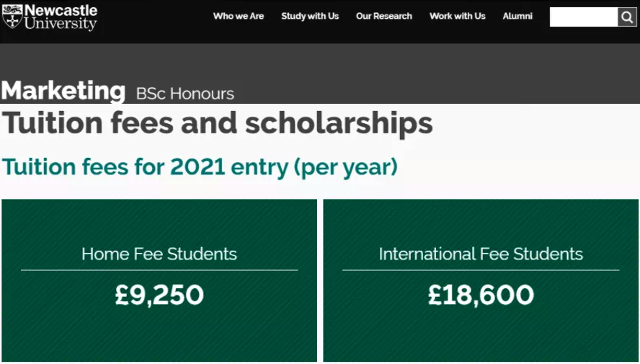Viewport: 640px width, 364px height.
Task: Select the 2021 entry tuition fees heading
Action: tap(200, 167)
